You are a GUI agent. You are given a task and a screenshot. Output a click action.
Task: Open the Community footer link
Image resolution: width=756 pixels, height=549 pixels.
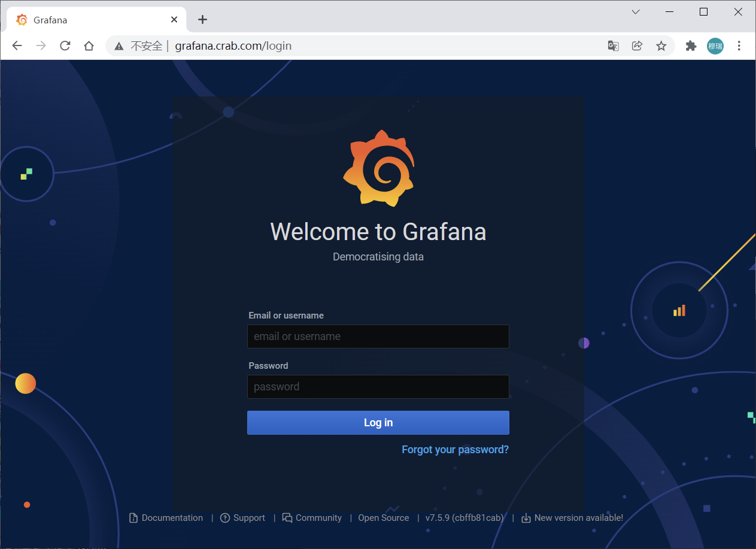pyautogui.click(x=318, y=518)
